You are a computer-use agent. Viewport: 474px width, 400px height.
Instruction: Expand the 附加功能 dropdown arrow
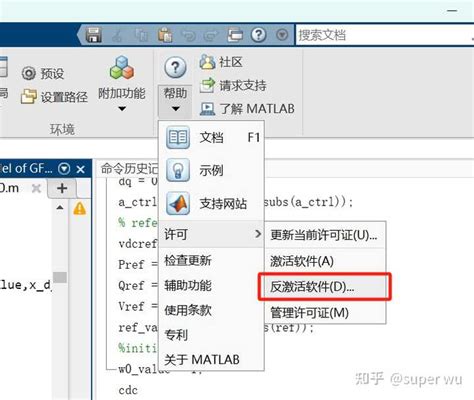[122, 109]
